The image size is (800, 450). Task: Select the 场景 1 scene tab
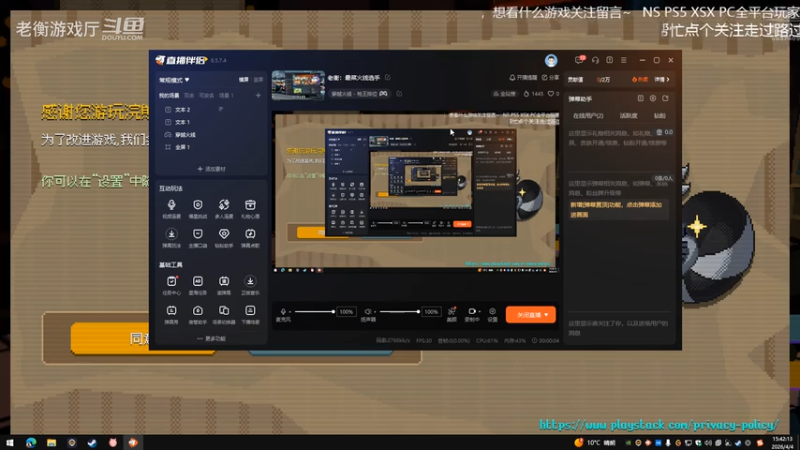(226, 95)
